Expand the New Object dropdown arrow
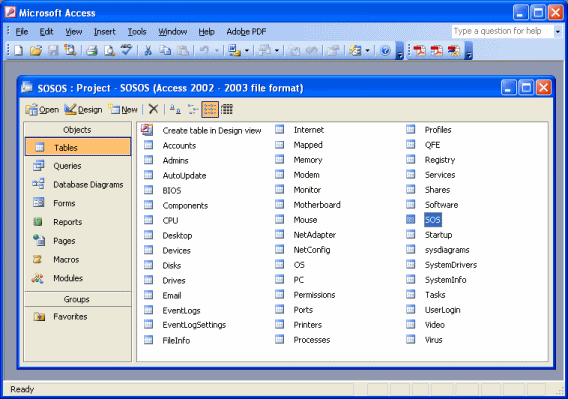Viewport: 568px width, 399px height. pos(367,50)
